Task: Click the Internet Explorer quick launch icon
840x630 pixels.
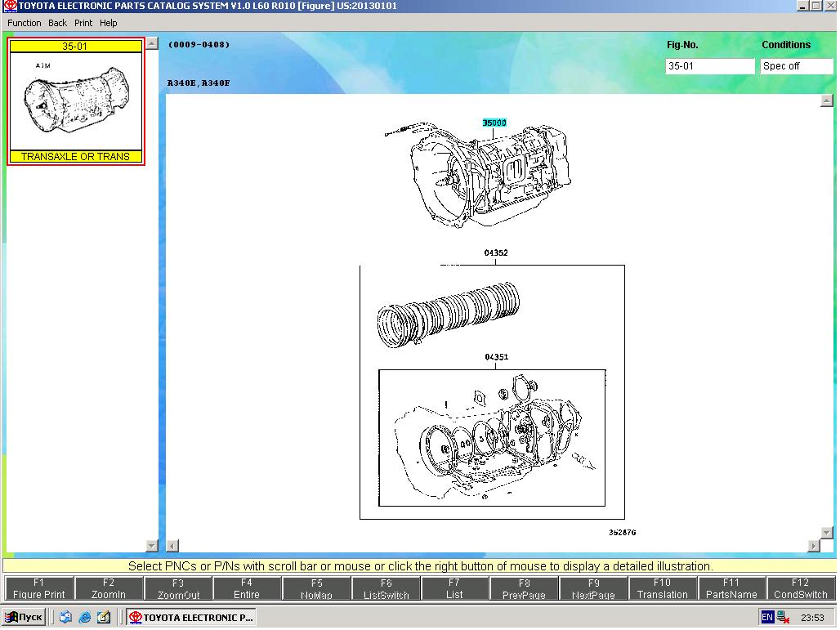Action: 84,618
